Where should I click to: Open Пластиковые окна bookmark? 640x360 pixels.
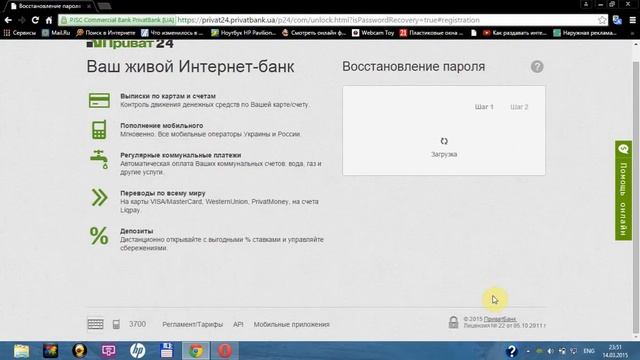pos(431,33)
